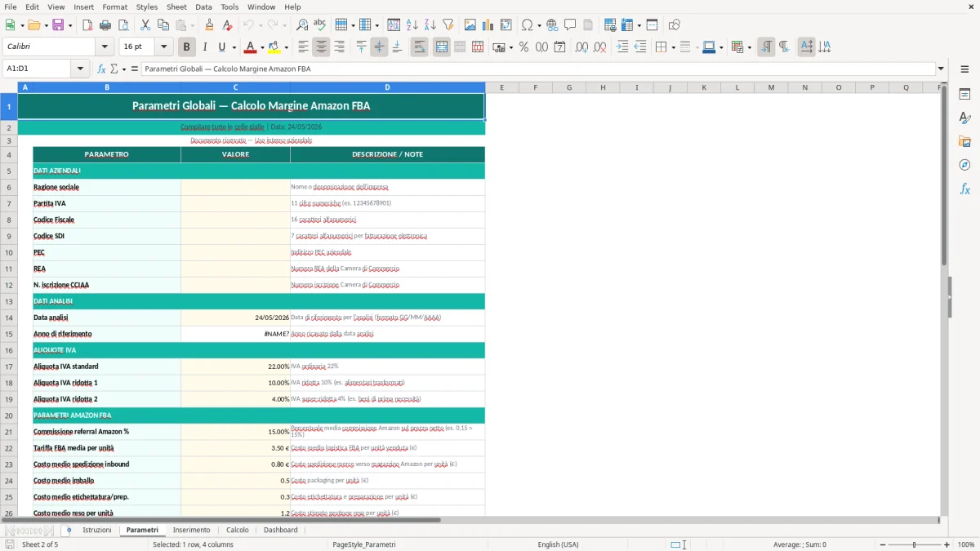Open the sidebar Gallery panel

964,141
